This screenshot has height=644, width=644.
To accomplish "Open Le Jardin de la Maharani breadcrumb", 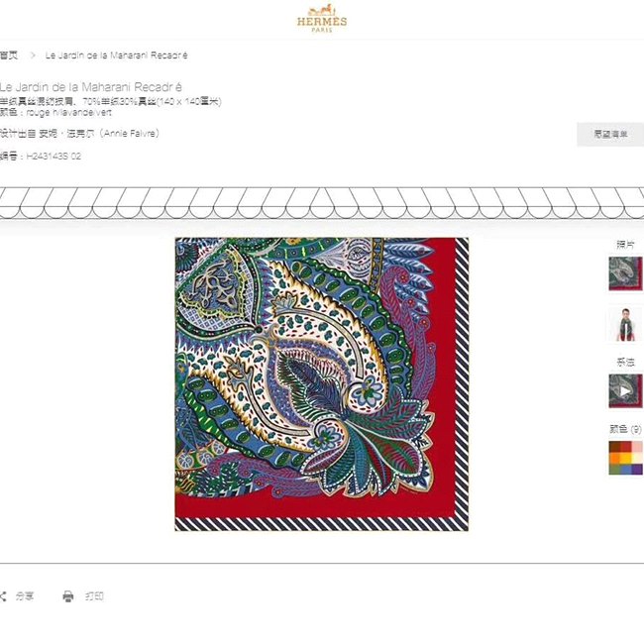I will 116,55.
